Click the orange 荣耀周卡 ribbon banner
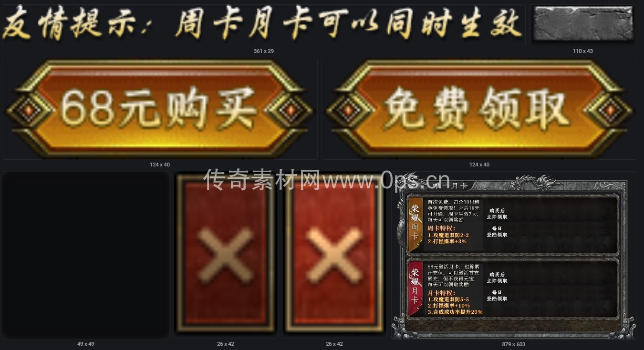Viewport: 644px width, 350px height. coord(415,225)
